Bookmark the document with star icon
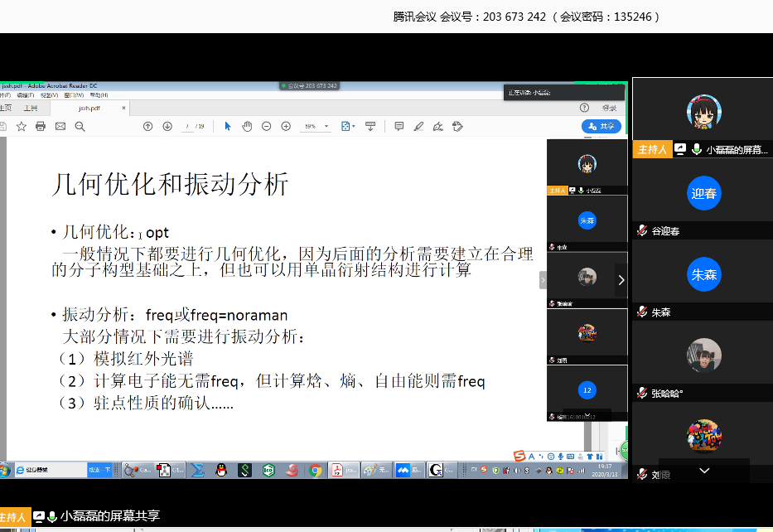 (x=22, y=126)
